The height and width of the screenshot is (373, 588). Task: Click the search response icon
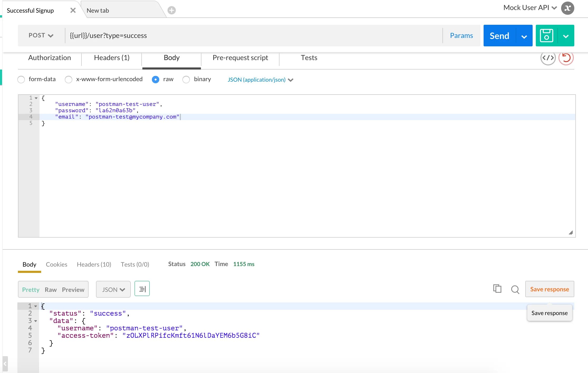[x=514, y=289]
